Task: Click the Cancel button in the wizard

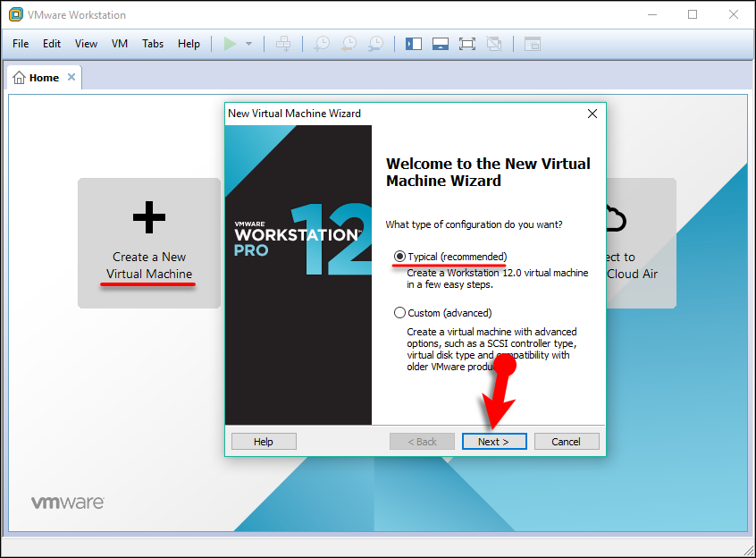Action: click(567, 441)
